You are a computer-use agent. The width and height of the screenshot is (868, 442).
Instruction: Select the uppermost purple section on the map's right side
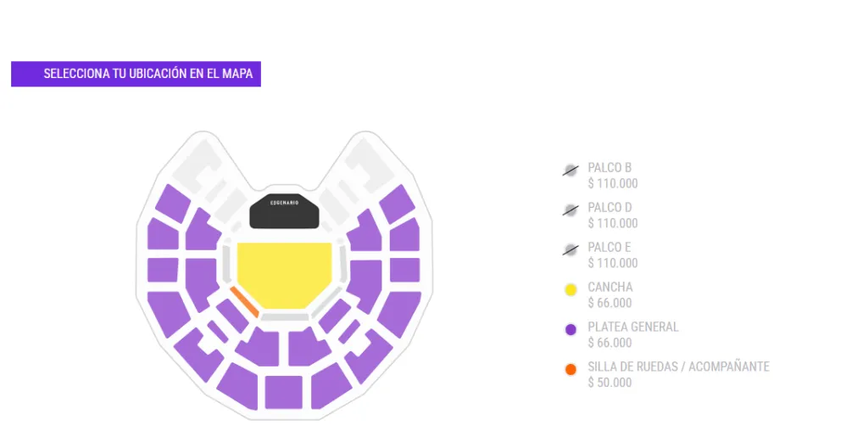point(396,204)
